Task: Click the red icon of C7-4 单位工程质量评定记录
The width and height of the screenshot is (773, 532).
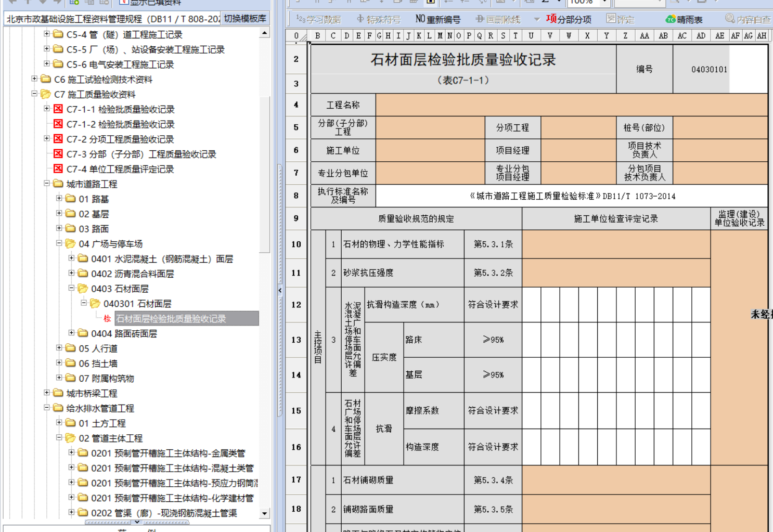Action: tap(58, 168)
